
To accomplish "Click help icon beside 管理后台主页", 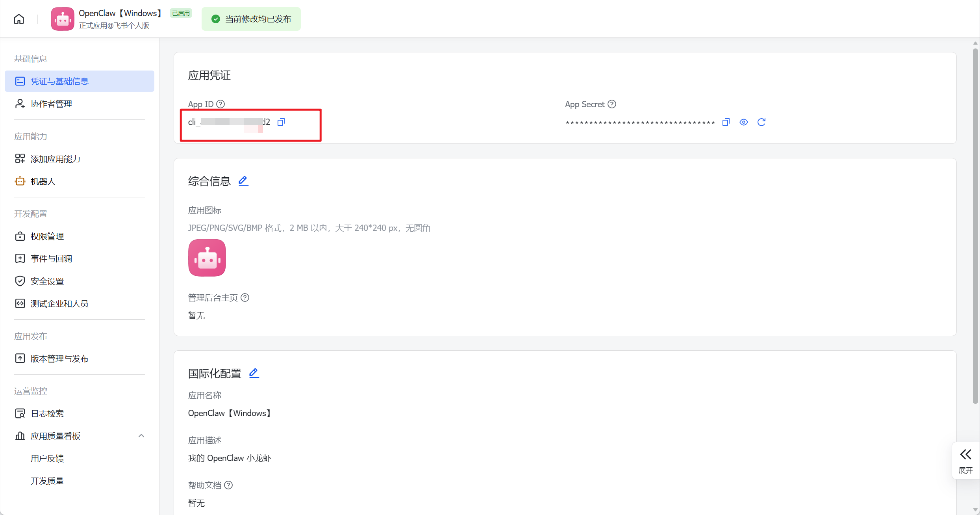I will click(245, 297).
